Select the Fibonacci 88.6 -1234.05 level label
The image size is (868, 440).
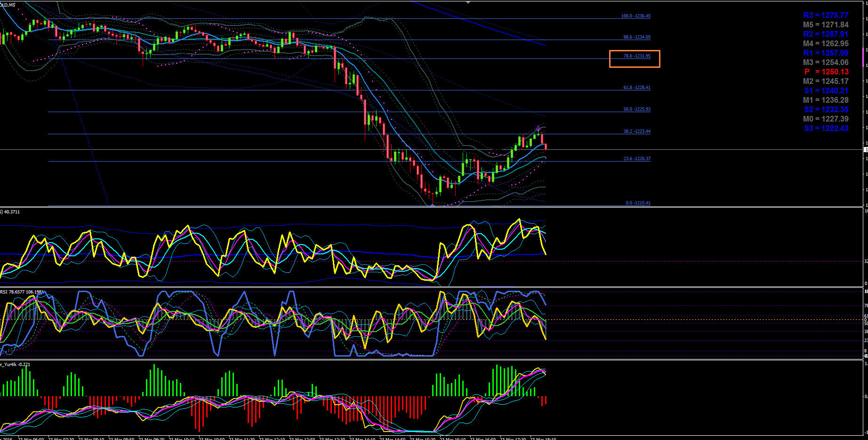tap(637, 37)
